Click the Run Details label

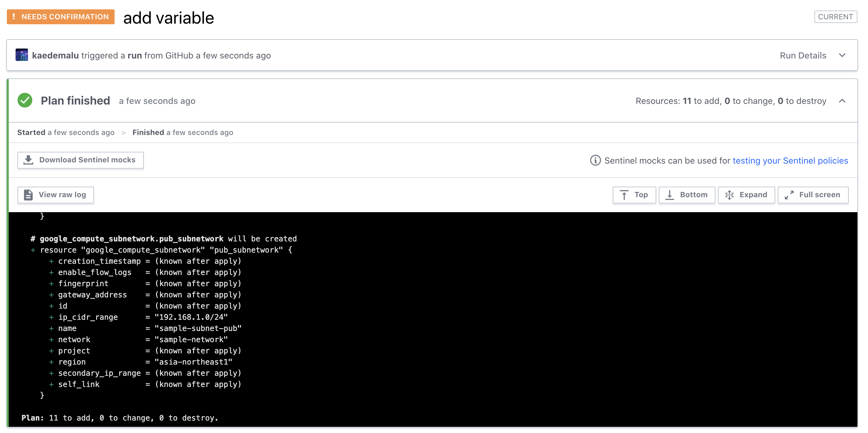coord(803,55)
